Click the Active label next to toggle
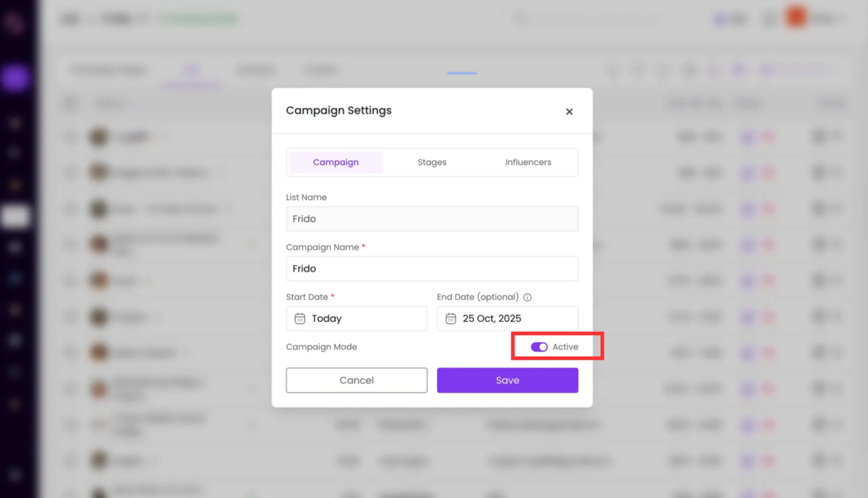This screenshot has width=868, height=498. (x=565, y=347)
